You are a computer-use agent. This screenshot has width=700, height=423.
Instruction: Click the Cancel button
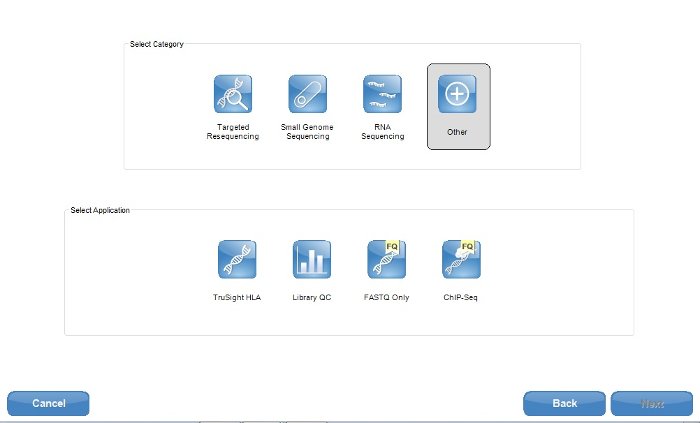pos(48,403)
